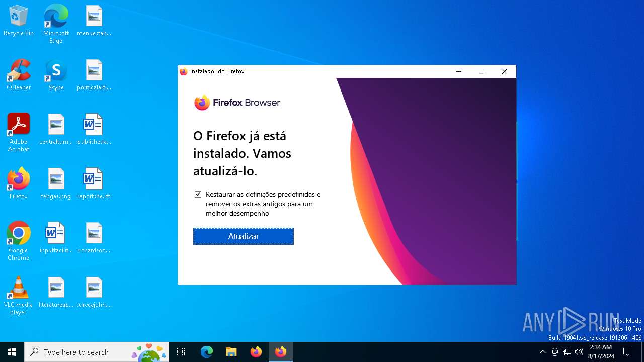Screen dimensions: 644x362
Task: Open the network status tray icon
Action: [x=567, y=352]
